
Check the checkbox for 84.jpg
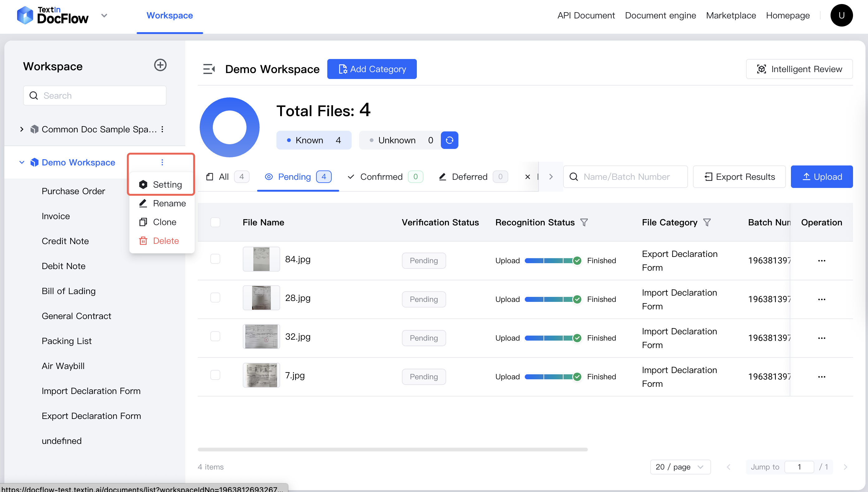(215, 259)
